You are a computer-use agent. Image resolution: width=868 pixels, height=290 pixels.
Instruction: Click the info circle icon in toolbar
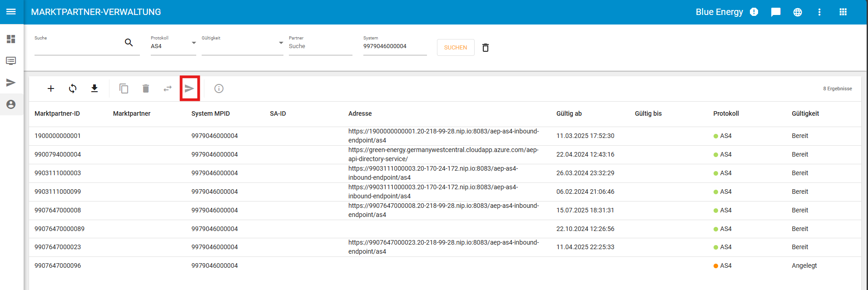219,88
